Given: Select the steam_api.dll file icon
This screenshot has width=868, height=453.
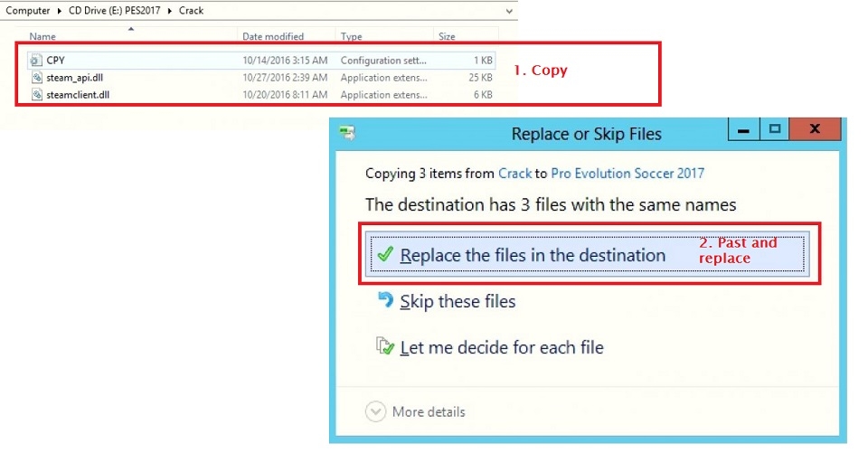Looking at the screenshot, I should [x=36, y=78].
